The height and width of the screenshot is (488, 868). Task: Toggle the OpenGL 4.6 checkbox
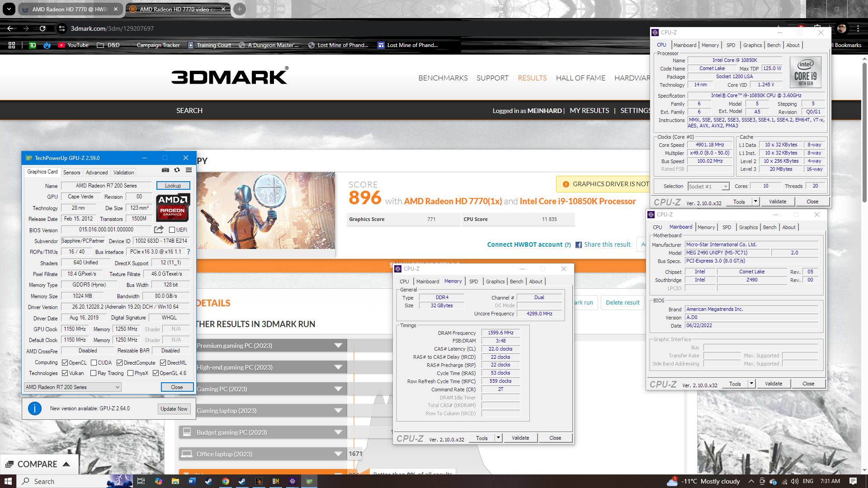tap(156, 373)
